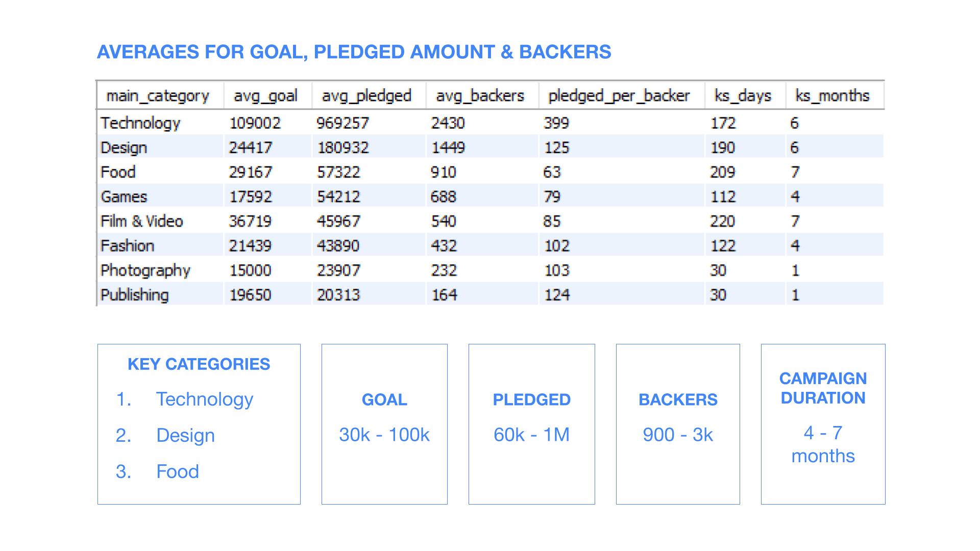Select the avg_goal column header
Screen dimensions: 980x551
click(267, 95)
